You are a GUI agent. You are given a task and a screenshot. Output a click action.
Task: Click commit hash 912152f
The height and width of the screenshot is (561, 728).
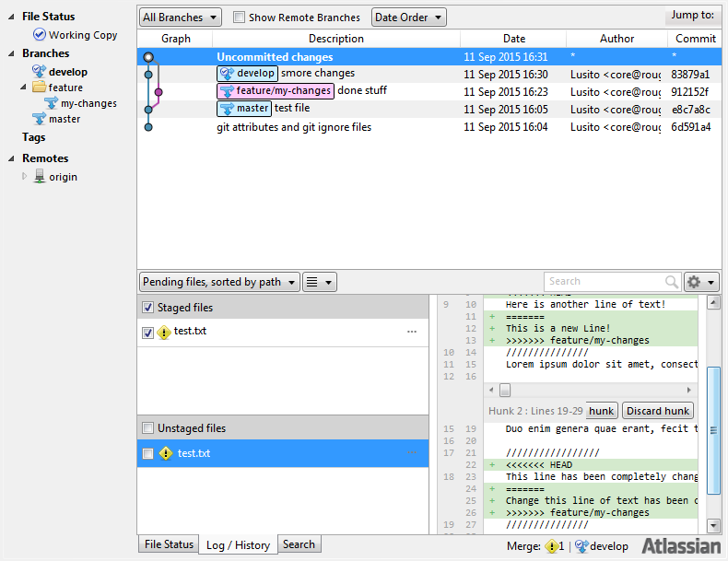click(x=689, y=92)
